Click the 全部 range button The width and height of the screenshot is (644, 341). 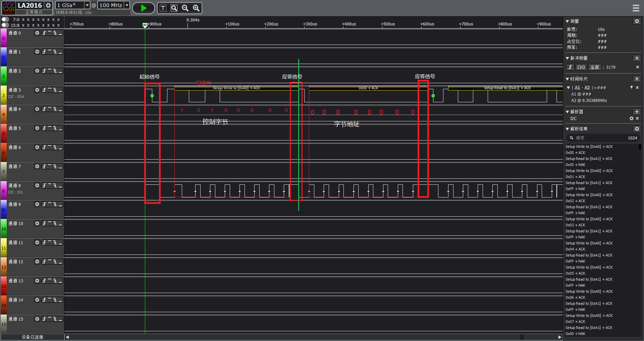pos(595,67)
